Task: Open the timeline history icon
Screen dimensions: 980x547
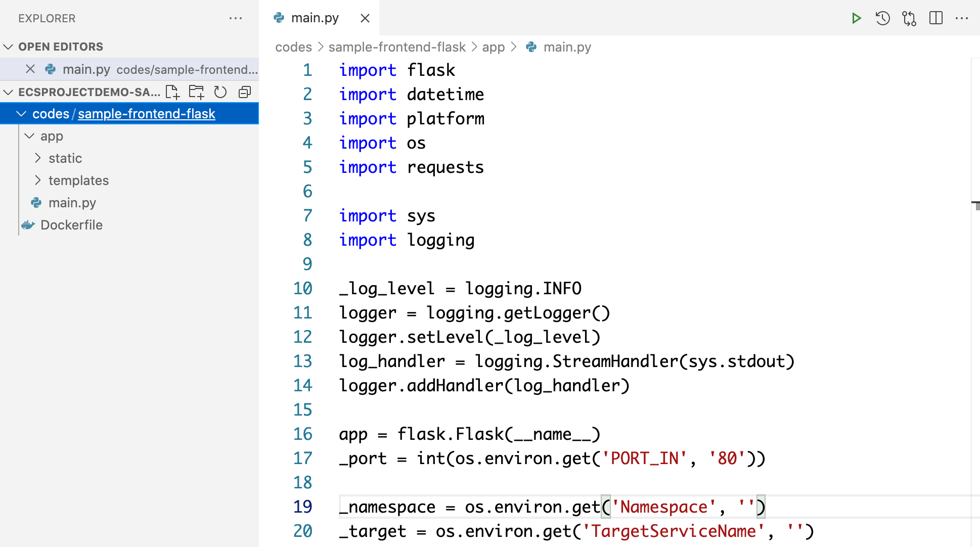Action: pos(882,19)
